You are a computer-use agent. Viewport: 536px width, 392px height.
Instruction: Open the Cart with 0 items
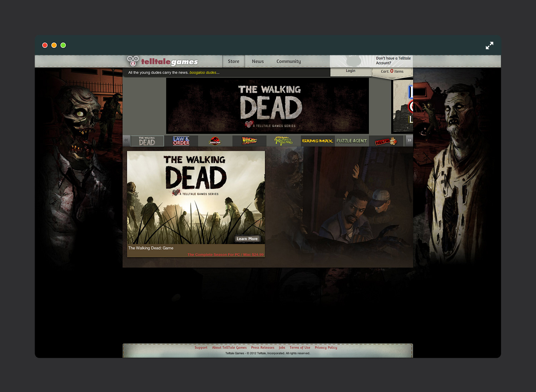(392, 71)
